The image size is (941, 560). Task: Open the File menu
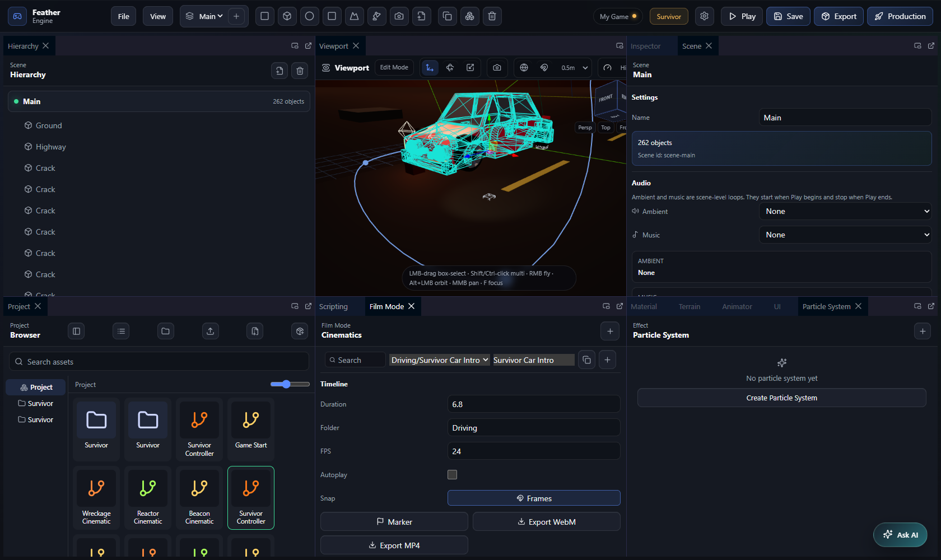pos(124,16)
